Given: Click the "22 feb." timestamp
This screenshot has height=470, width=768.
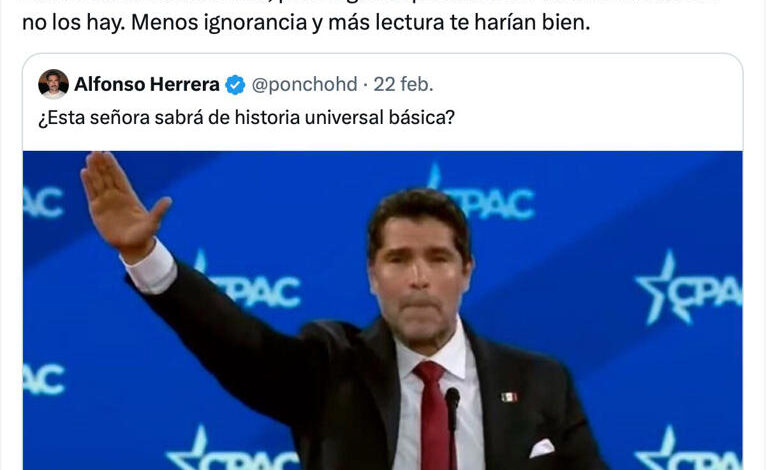Looking at the screenshot, I should pyautogui.click(x=404, y=84).
